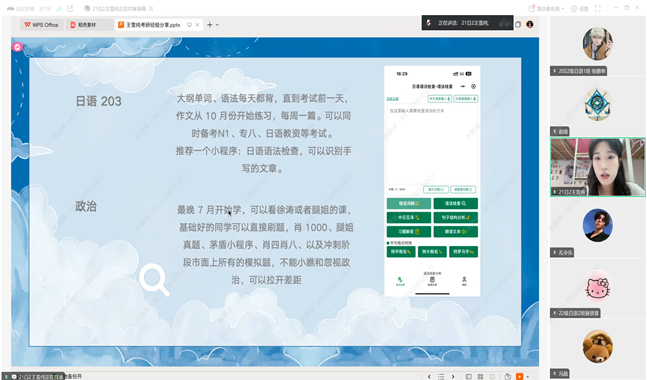Start slideshow with orange play button
The image size is (647, 380).
[519, 376]
